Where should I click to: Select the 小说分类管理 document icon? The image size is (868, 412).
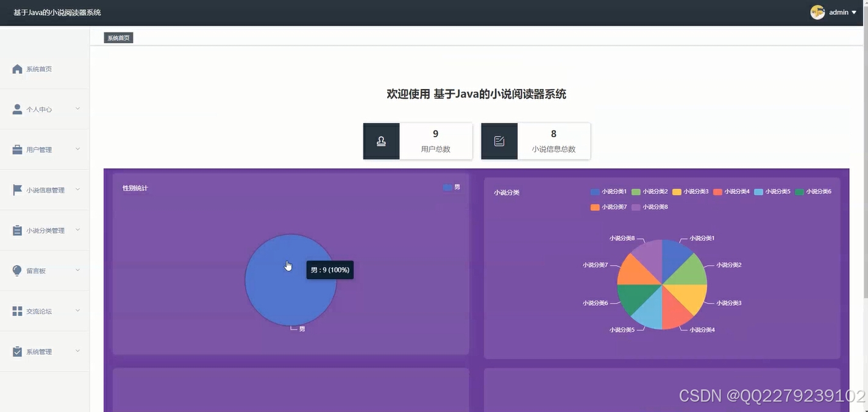coord(16,230)
